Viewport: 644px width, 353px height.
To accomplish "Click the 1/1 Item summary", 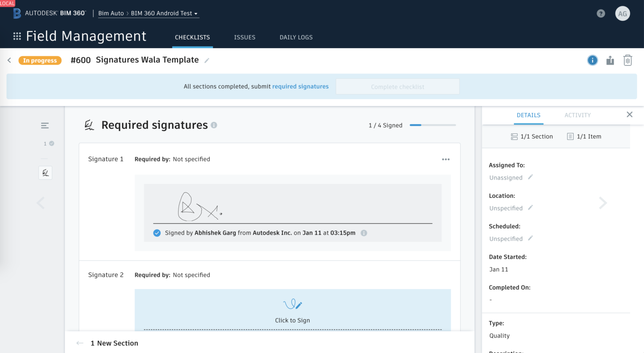I will tap(584, 136).
